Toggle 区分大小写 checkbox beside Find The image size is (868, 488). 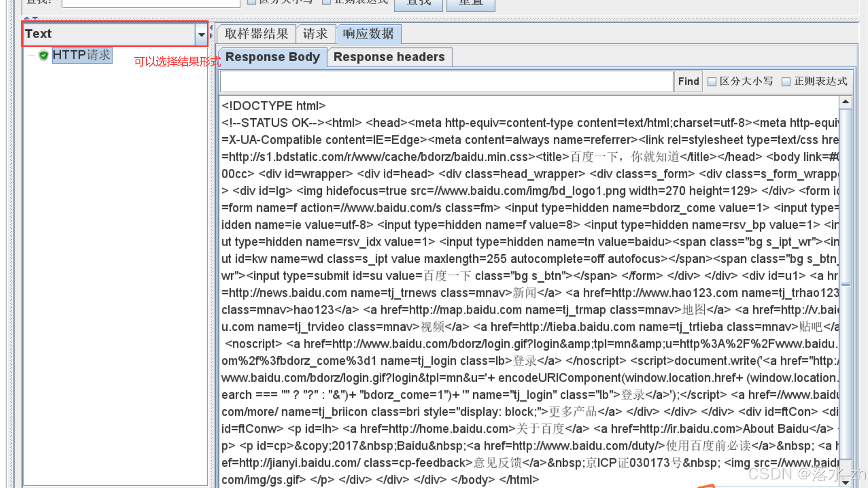[712, 82]
